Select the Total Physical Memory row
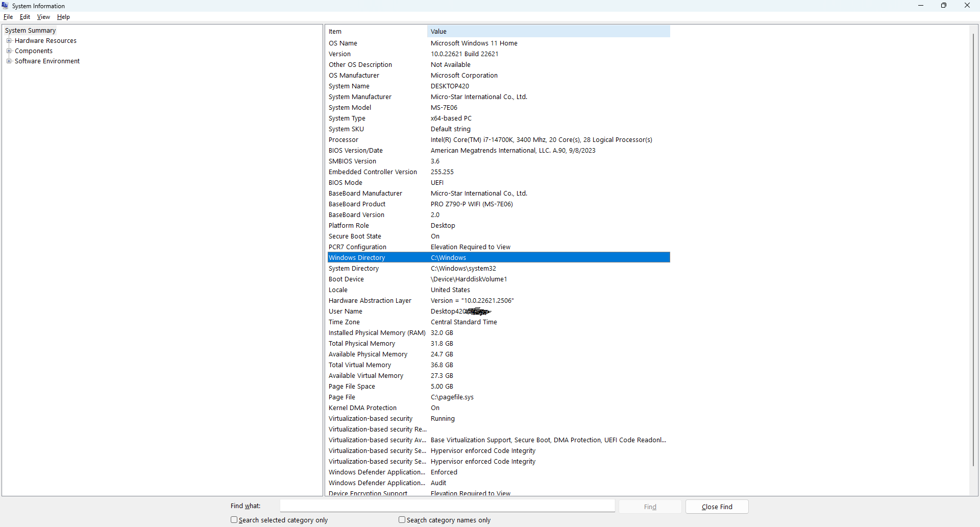 coord(499,344)
